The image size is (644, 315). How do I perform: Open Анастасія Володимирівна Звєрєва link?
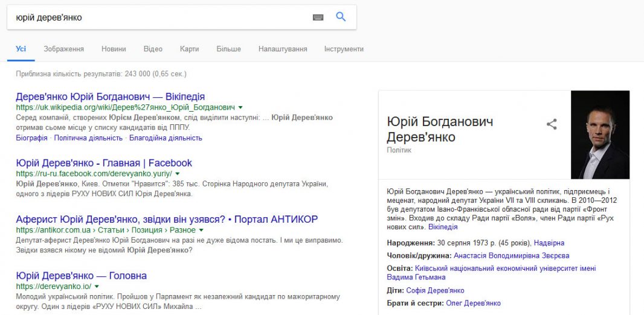tap(511, 255)
